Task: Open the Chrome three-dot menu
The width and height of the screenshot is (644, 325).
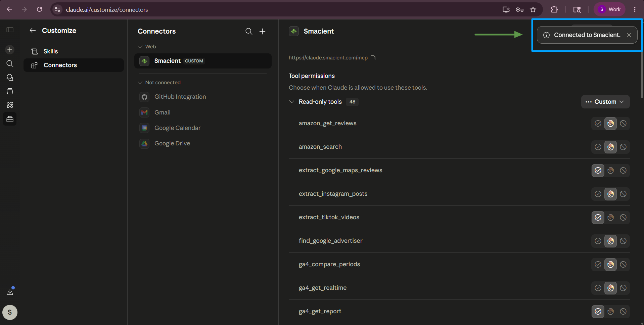Action: [x=635, y=9]
